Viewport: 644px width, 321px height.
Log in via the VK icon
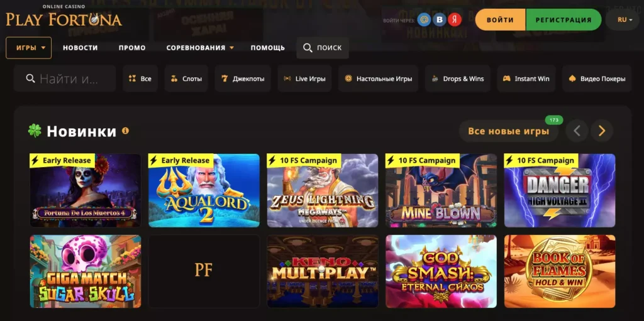440,19
